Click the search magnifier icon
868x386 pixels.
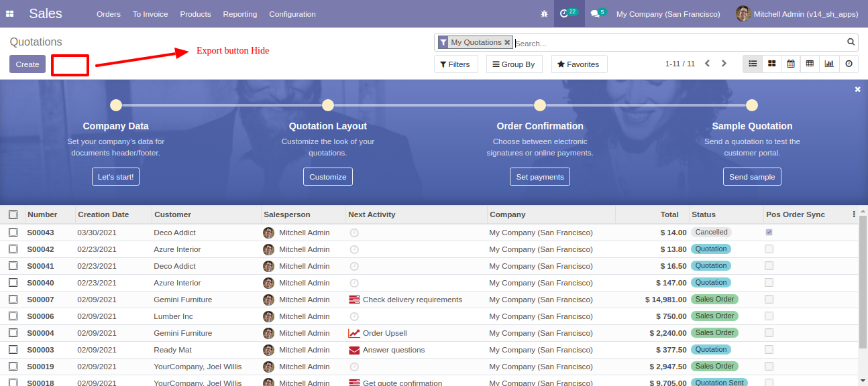[851, 42]
